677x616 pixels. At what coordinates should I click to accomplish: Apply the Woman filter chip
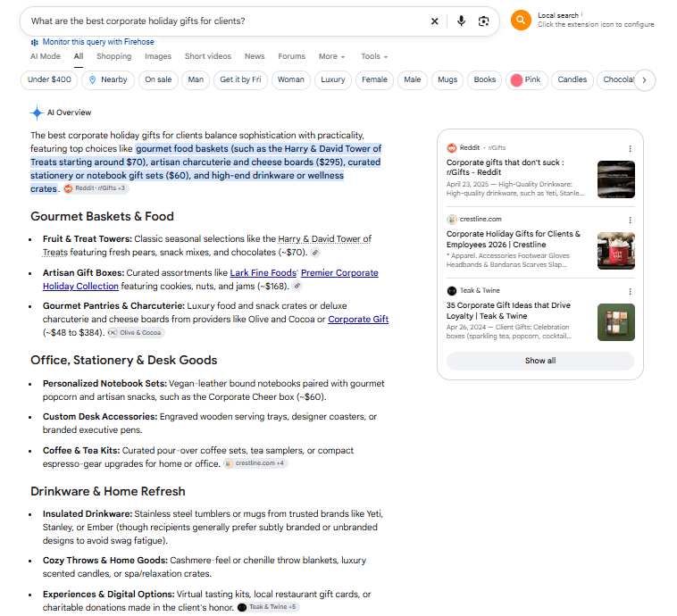coord(290,79)
